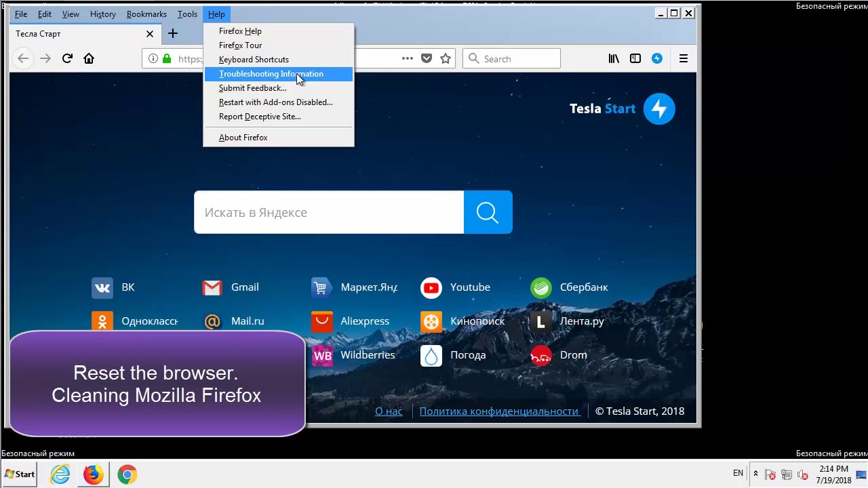Open Aliexpress red icon

[x=321, y=321]
